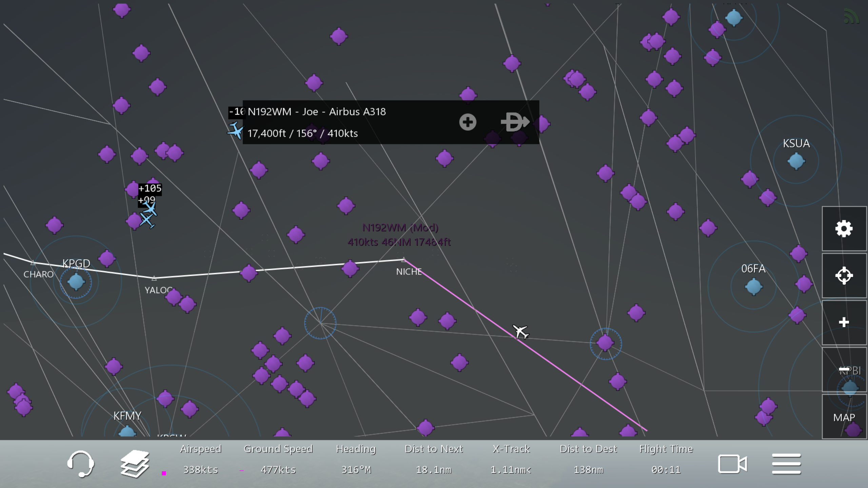Zoom out the map with minus button
Viewport: 868px width, 488px height.
[x=844, y=369]
